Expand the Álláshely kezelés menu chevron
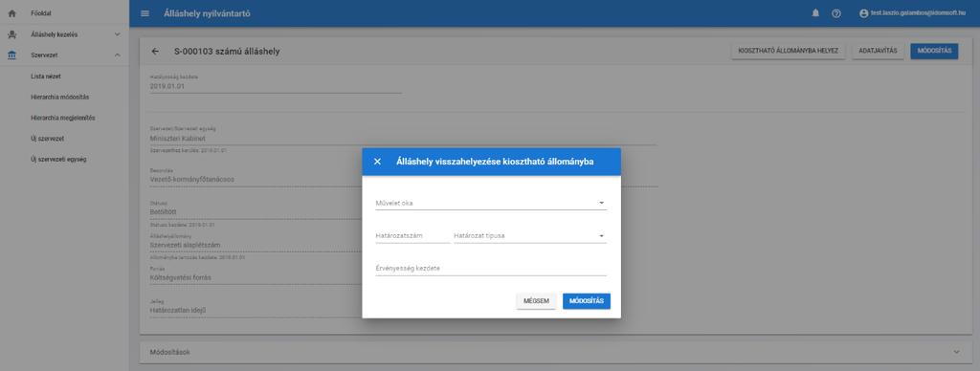The image size is (980, 371). [x=117, y=34]
